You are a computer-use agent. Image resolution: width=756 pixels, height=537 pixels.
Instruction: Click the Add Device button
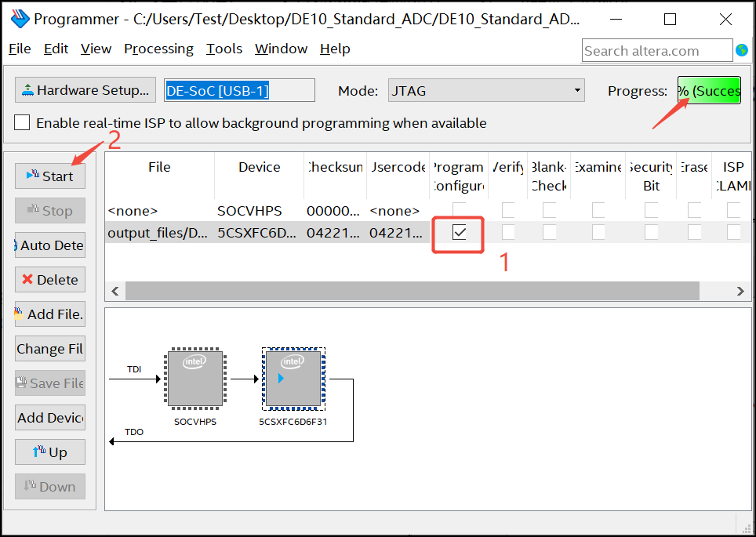(50, 418)
